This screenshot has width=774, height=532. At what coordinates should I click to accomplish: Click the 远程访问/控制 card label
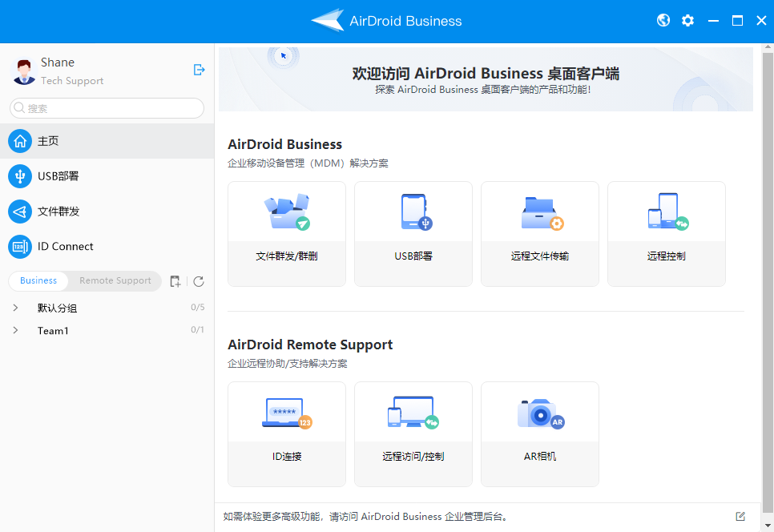[413, 457]
